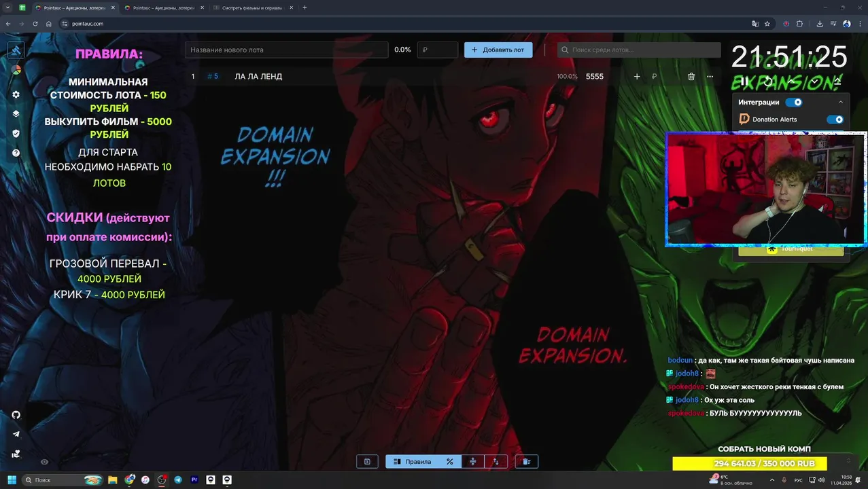This screenshot has height=489, width=868.
Task: Click the plus icon on ЛА ЛА ЛЕНД lot
Action: point(637,77)
